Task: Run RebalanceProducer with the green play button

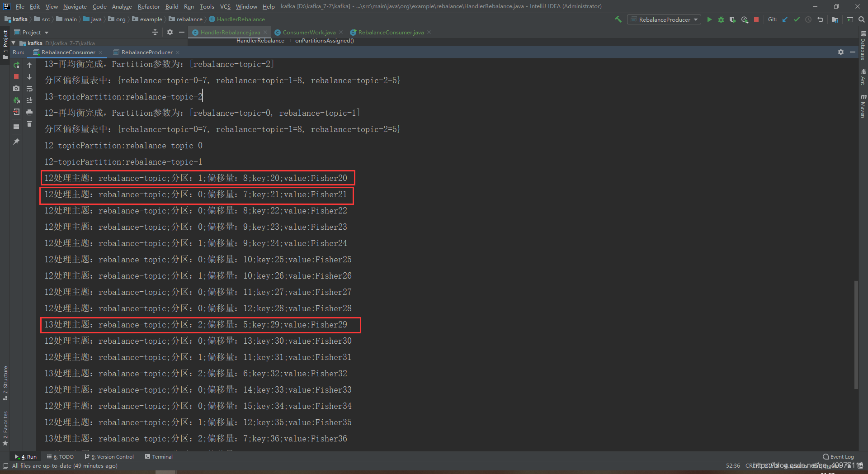Action: [709, 19]
